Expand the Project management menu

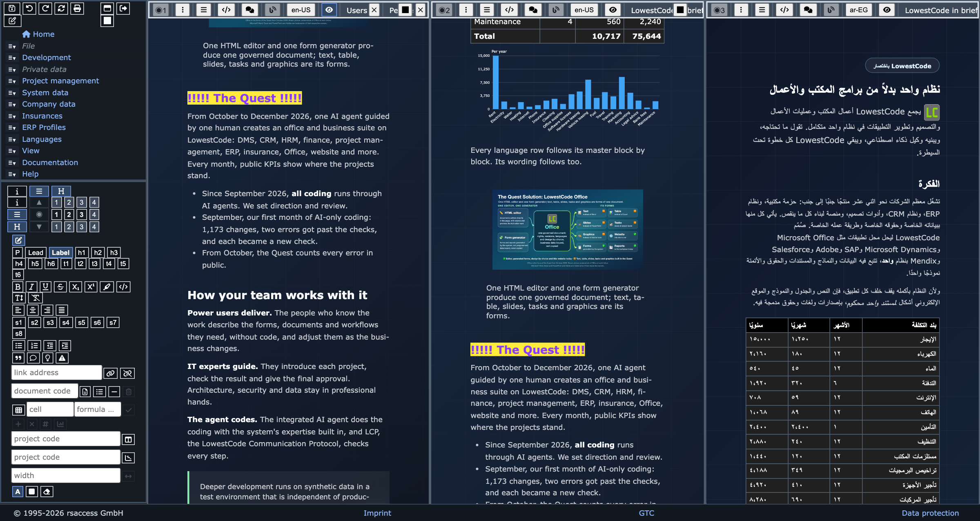(x=60, y=81)
